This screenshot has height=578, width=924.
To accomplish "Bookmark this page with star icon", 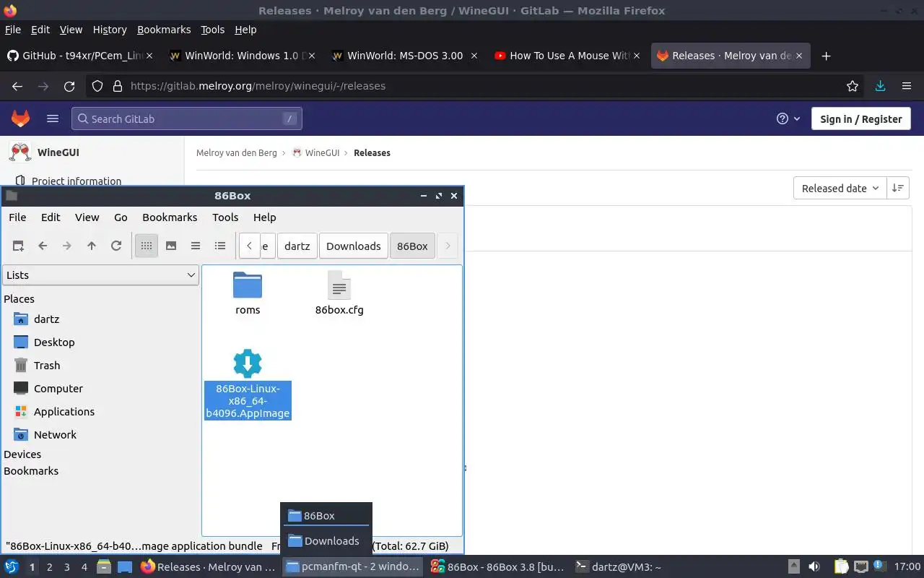I will [853, 86].
